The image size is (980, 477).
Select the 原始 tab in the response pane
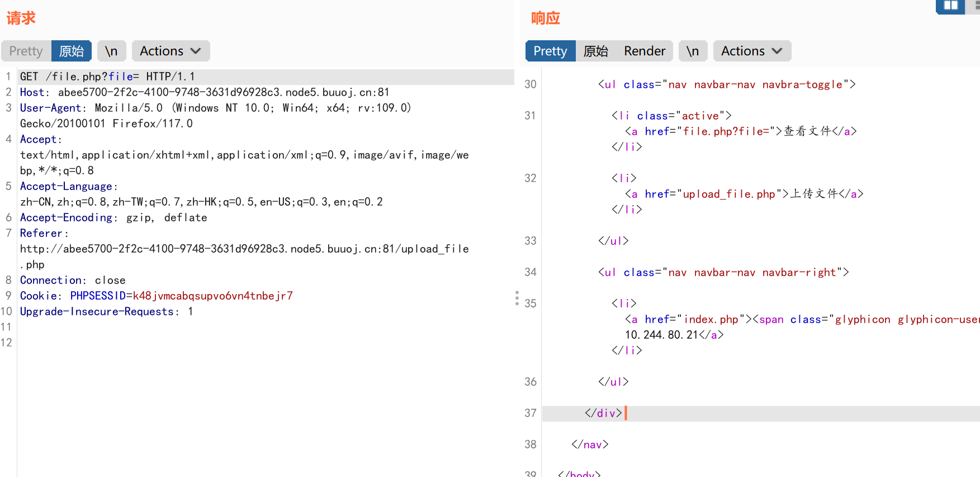[x=596, y=51]
